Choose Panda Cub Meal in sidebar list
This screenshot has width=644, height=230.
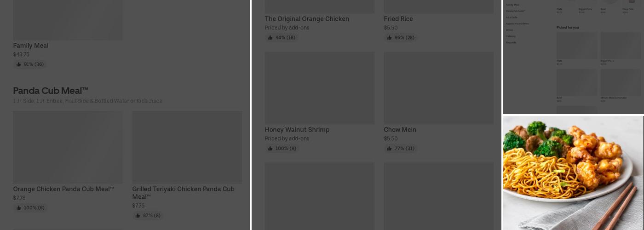[515, 11]
